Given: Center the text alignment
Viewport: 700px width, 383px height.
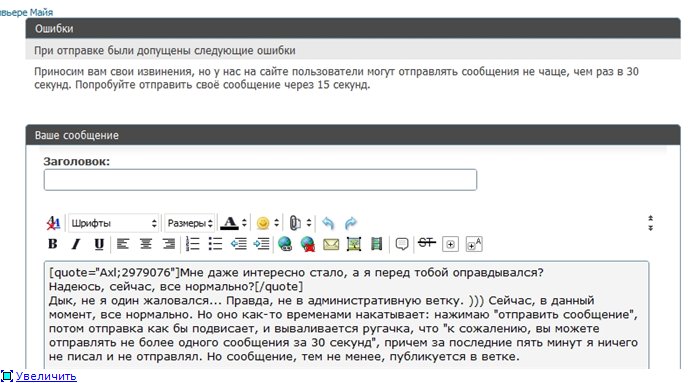Looking at the screenshot, I should click(x=146, y=244).
